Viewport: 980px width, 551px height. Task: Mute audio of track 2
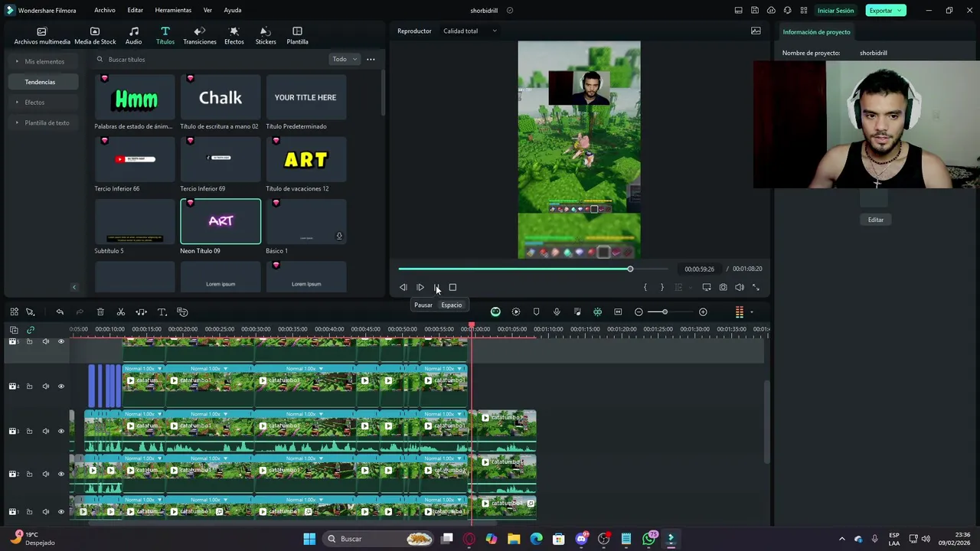click(x=45, y=474)
